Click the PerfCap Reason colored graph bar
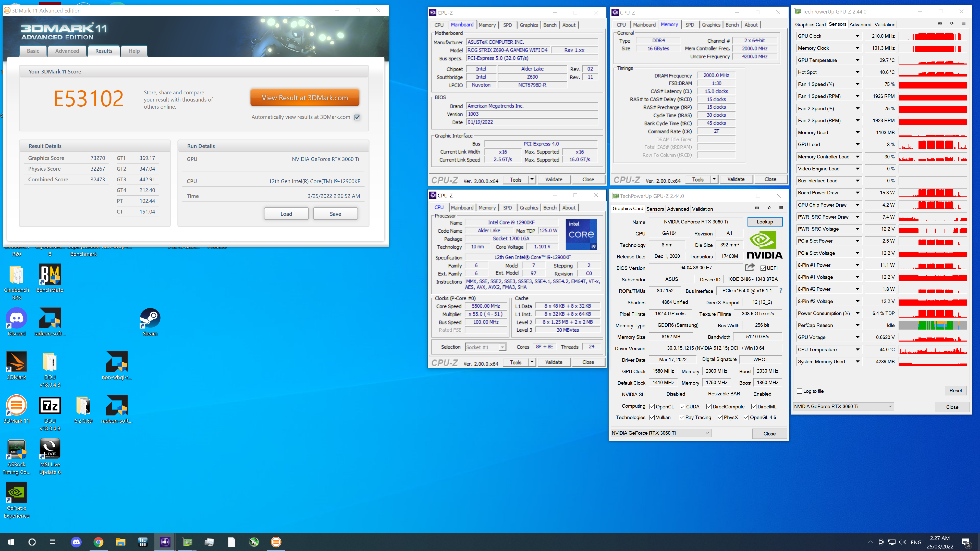The height and width of the screenshot is (551, 980). 933,325
